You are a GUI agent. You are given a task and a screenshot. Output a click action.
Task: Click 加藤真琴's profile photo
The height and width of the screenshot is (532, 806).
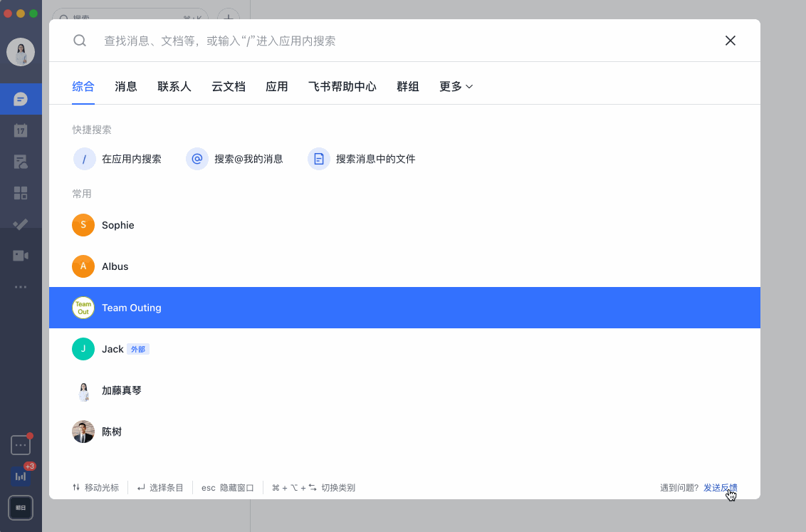83,391
